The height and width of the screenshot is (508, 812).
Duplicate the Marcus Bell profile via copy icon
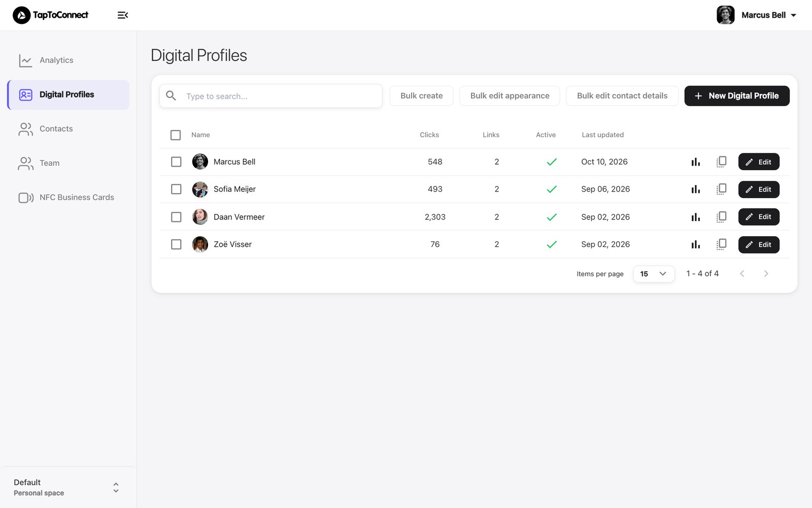tap(721, 162)
